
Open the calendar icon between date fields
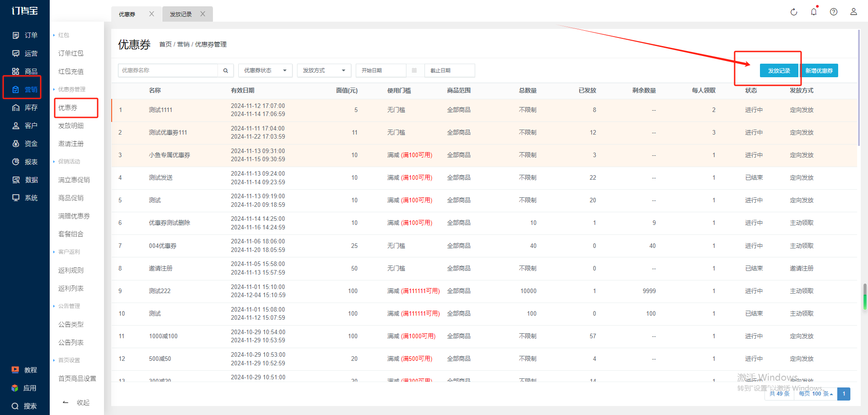pyautogui.click(x=414, y=70)
